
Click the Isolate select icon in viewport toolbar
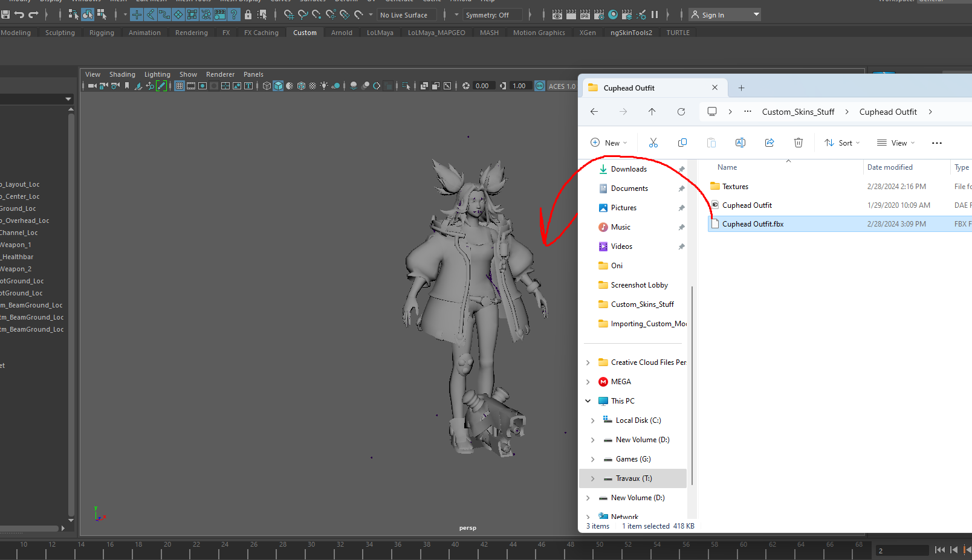406,86
